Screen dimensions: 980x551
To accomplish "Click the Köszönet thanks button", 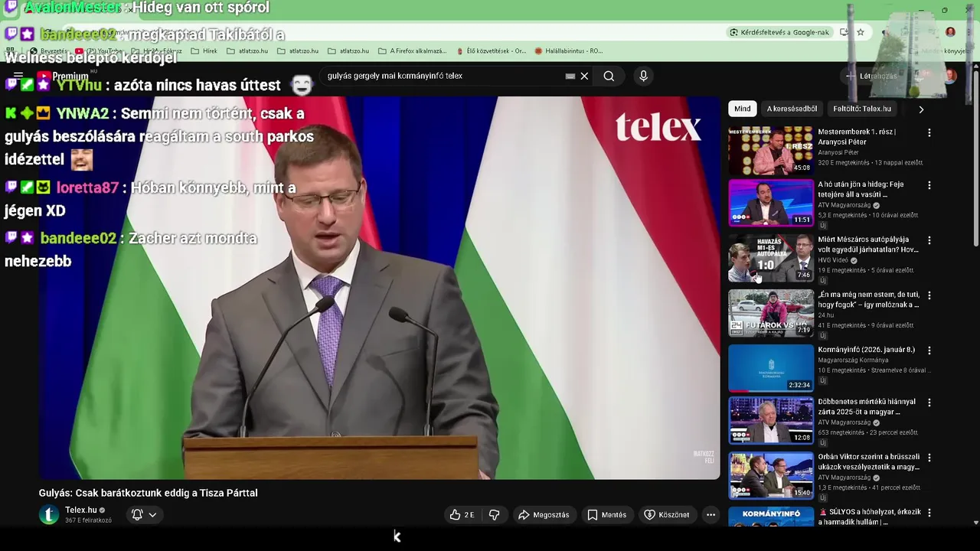I will point(667,515).
